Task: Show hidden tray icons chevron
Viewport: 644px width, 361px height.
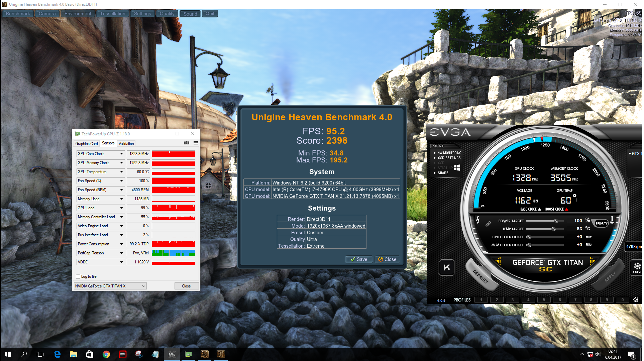Action: 582,354
